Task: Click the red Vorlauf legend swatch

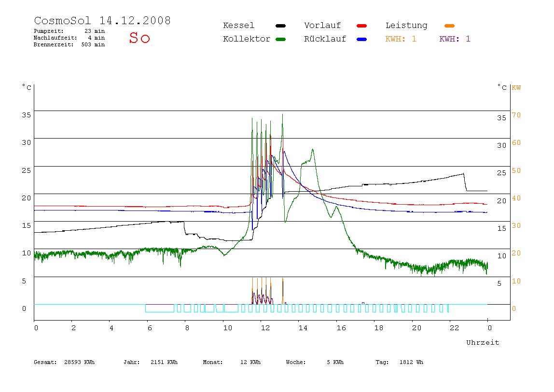Action: tap(362, 26)
